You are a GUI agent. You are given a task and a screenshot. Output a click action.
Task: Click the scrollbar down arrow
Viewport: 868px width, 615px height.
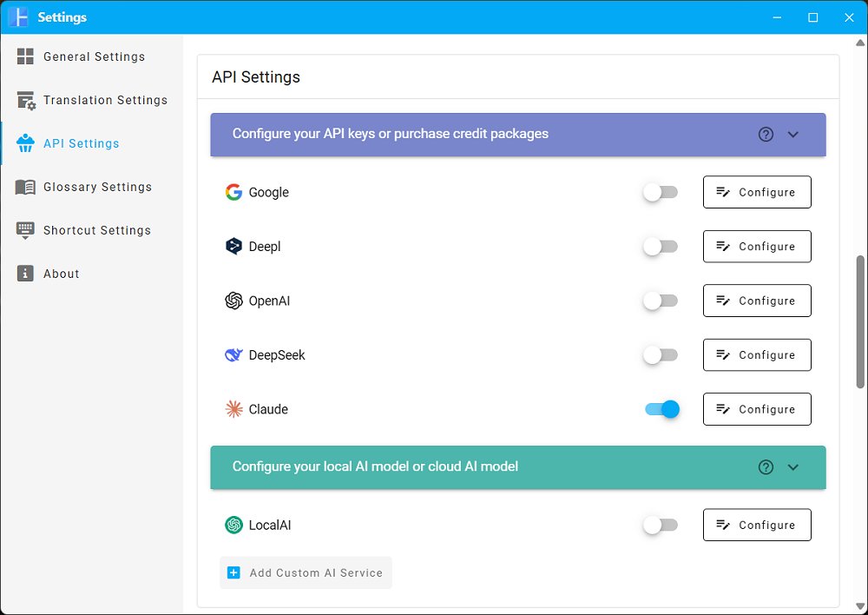pos(860,606)
